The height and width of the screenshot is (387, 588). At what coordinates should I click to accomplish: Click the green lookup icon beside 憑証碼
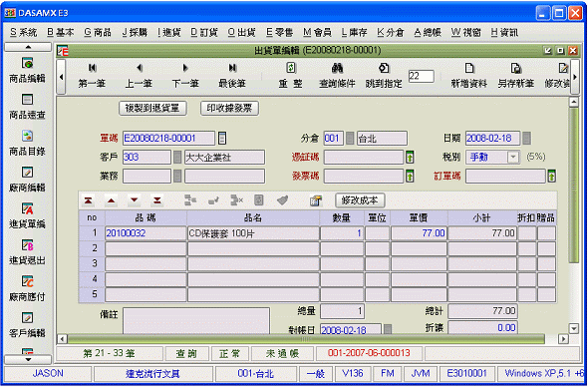pyautogui.click(x=410, y=157)
